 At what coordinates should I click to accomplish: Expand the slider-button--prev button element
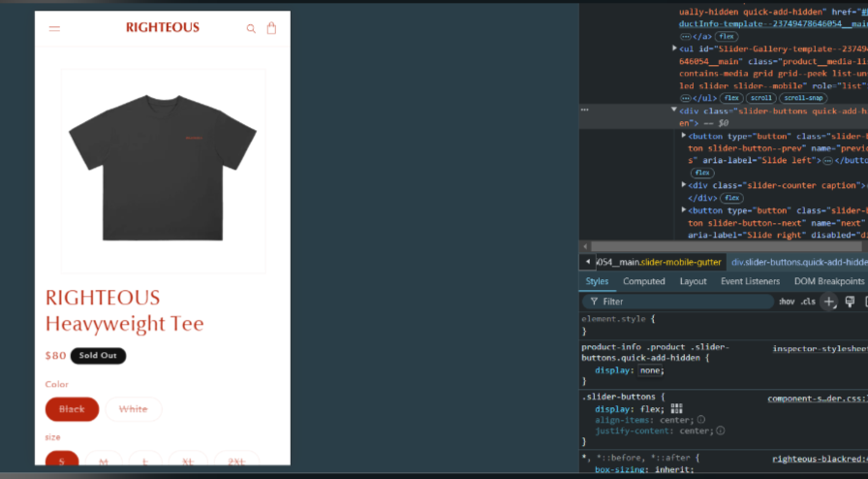pyautogui.click(x=684, y=136)
